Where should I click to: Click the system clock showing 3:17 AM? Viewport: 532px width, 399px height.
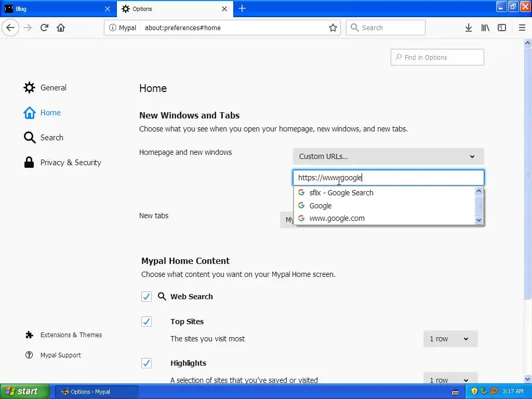(513, 391)
